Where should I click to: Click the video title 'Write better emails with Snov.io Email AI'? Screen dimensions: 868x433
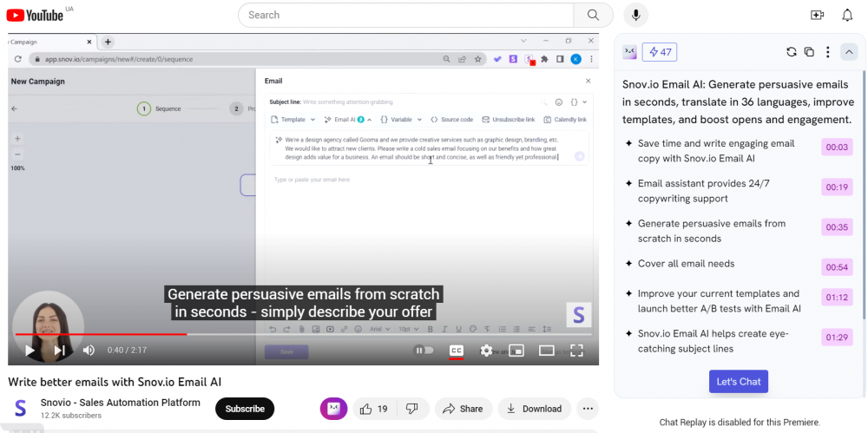[x=115, y=382]
